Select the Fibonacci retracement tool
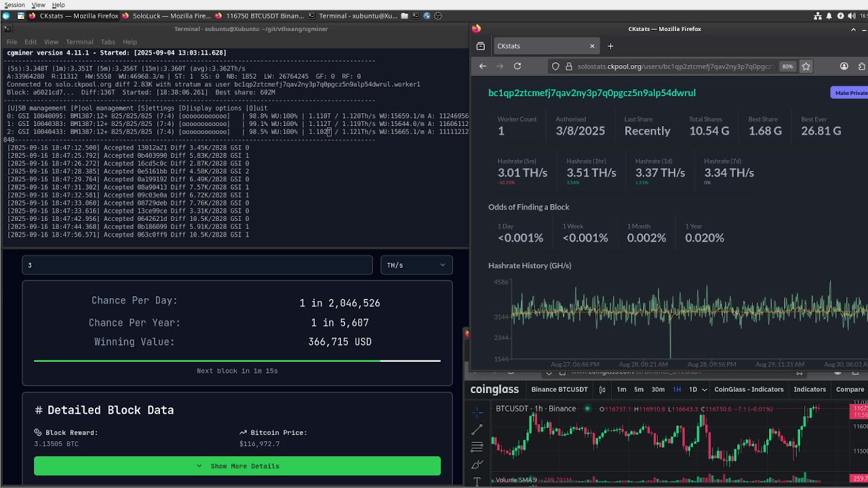This screenshot has height=488, width=868. (477, 447)
